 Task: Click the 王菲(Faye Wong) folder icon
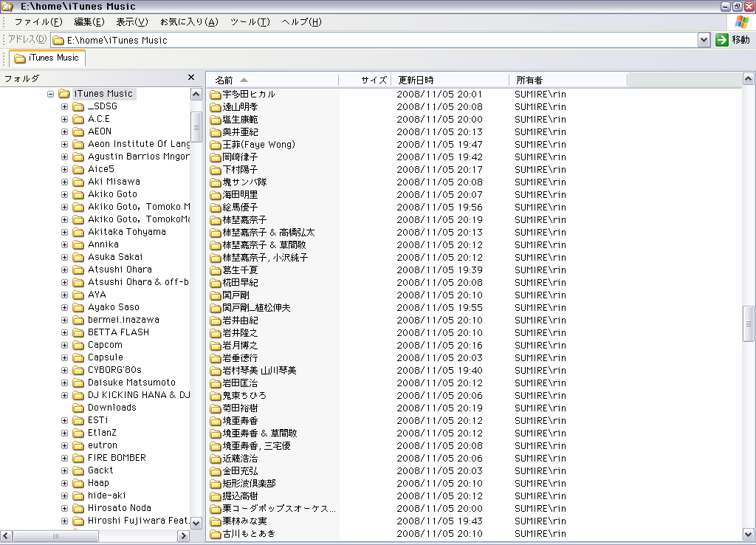pyautogui.click(x=216, y=145)
